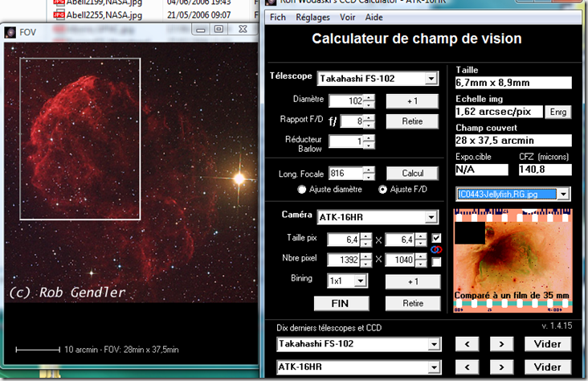Click the 35 mm film comparison thumbnail

click(x=513, y=261)
